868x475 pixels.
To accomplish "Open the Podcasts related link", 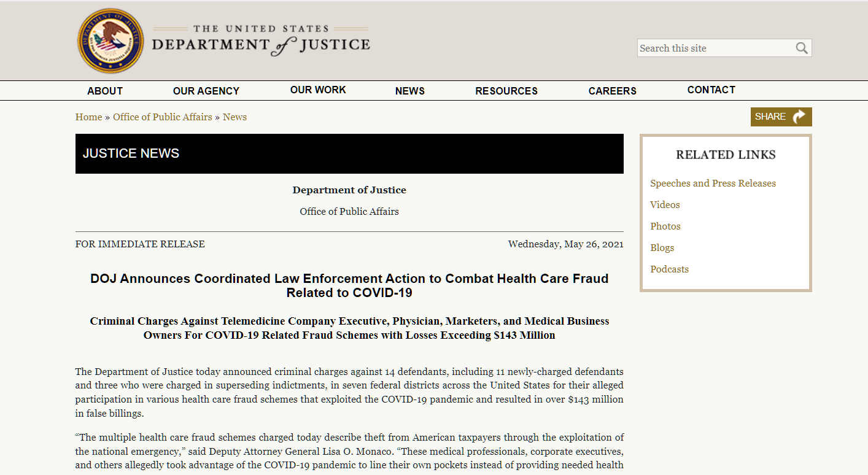I will (x=669, y=269).
